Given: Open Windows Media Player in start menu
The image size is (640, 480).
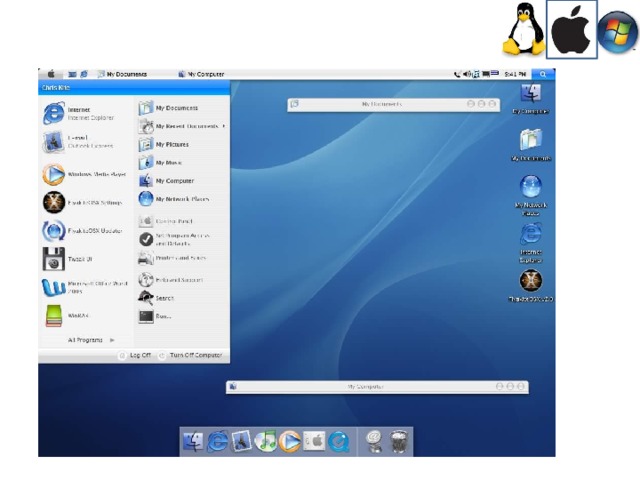Looking at the screenshot, I should pyautogui.click(x=84, y=174).
